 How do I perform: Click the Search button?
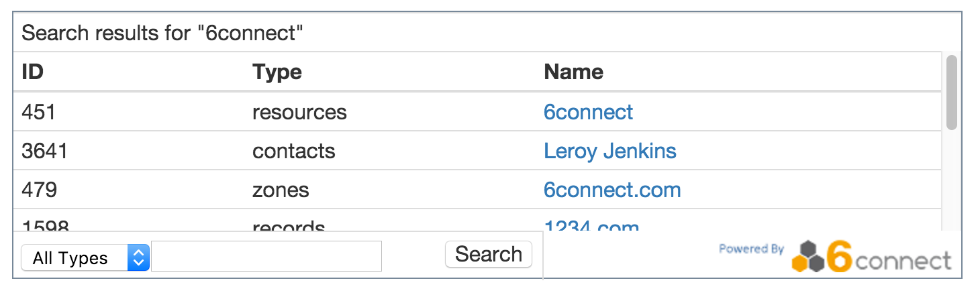[488, 255]
